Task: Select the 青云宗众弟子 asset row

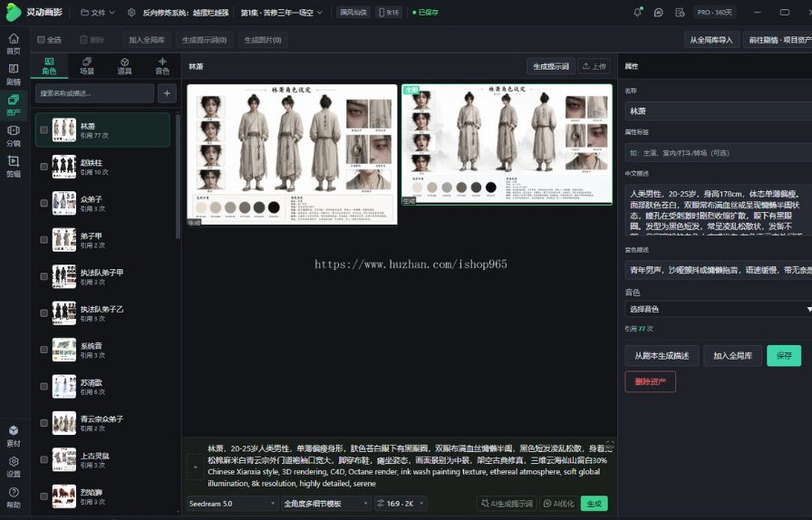Action: (x=102, y=423)
